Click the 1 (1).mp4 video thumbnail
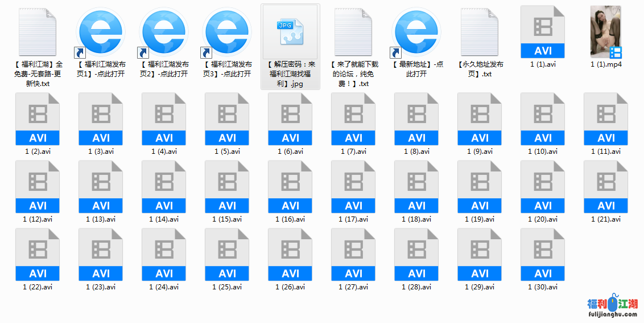The width and height of the screenshot is (644, 323). tap(606, 32)
